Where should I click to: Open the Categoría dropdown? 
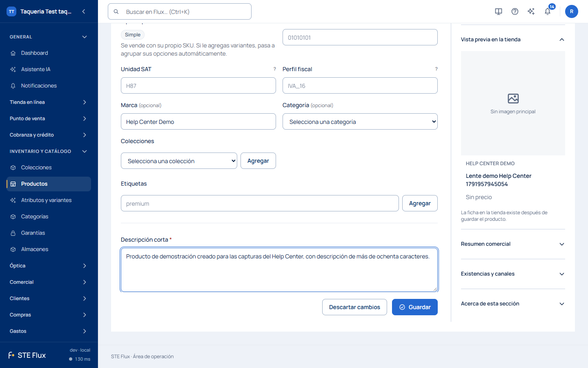(x=360, y=121)
